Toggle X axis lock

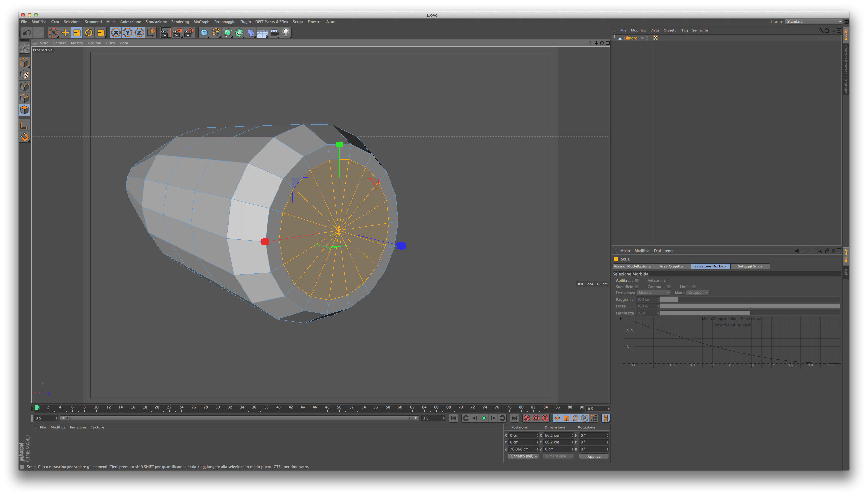click(x=116, y=33)
